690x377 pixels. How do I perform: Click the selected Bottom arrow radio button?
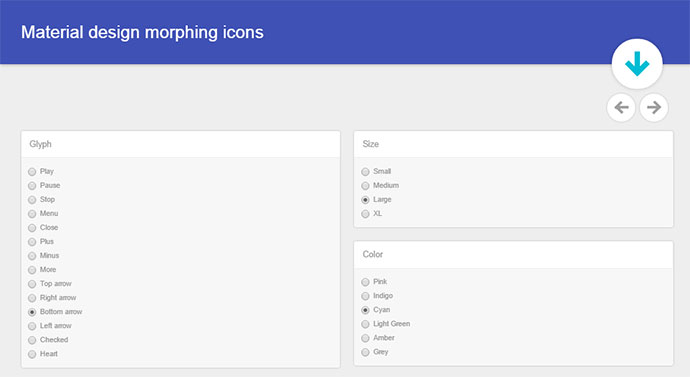32,312
